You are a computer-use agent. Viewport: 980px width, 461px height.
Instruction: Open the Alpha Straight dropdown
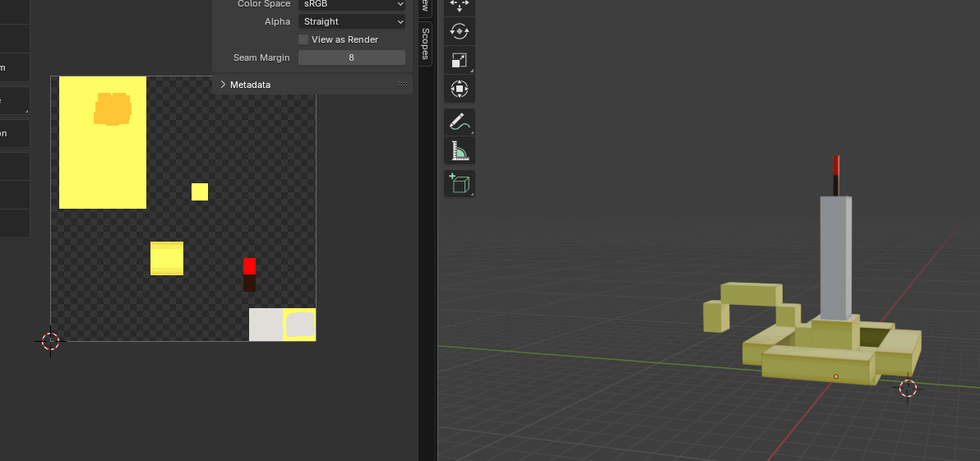pyautogui.click(x=352, y=21)
